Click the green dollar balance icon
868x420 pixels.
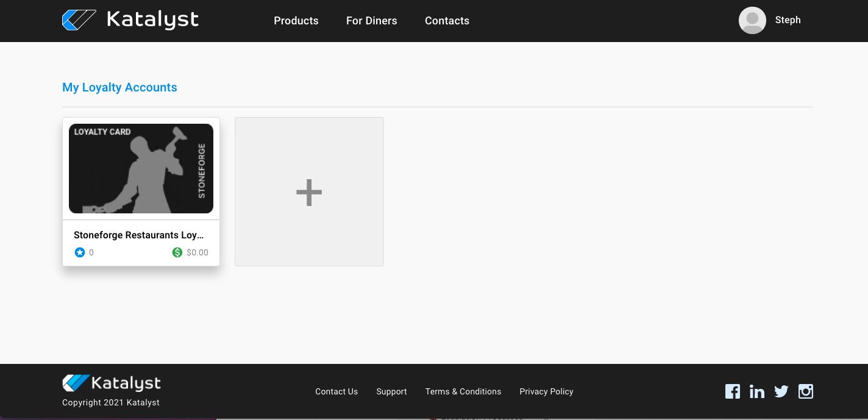point(177,252)
